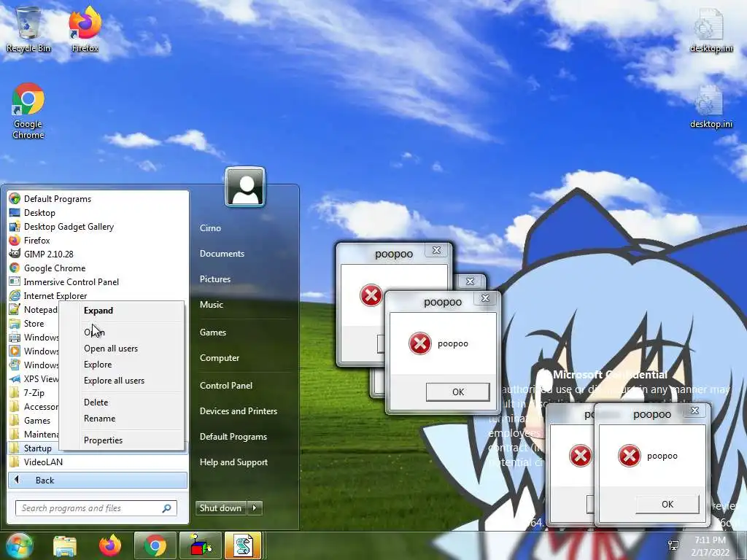This screenshot has width=747, height=560.
Task: Click the network icon in system tray
Action: tap(673, 545)
